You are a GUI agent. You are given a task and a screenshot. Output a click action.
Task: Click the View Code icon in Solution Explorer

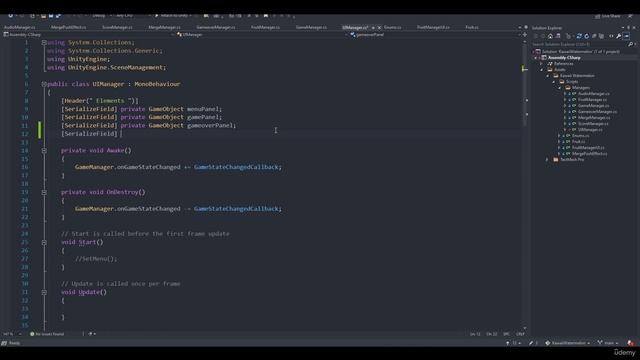[x=611, y=36]
